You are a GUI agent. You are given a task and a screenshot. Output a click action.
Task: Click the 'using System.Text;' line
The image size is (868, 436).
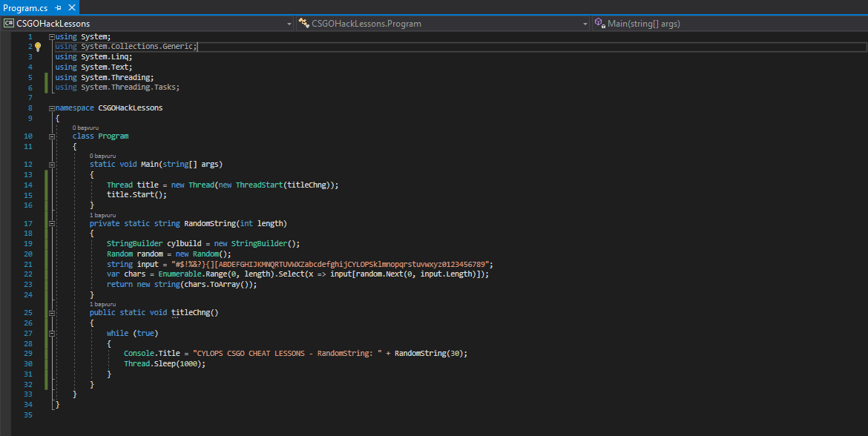(93, 67)
